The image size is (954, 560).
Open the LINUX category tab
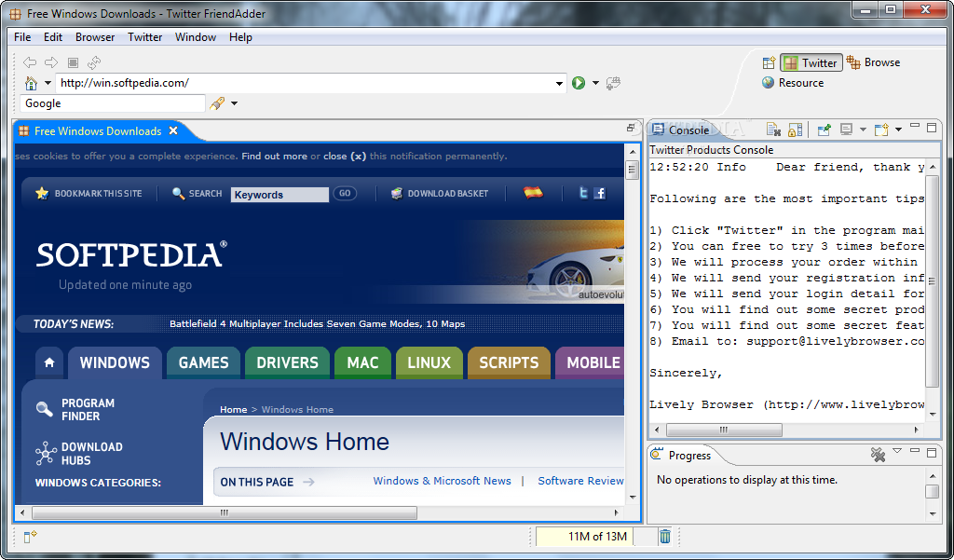point(429,362)
